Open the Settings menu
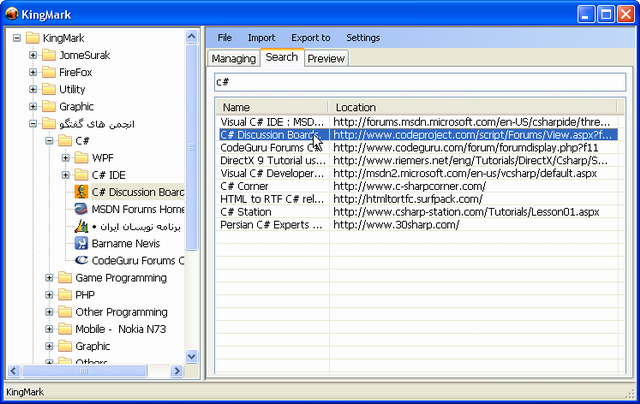The height and width of the screenshot is (404, 640). tap(363, 38)
